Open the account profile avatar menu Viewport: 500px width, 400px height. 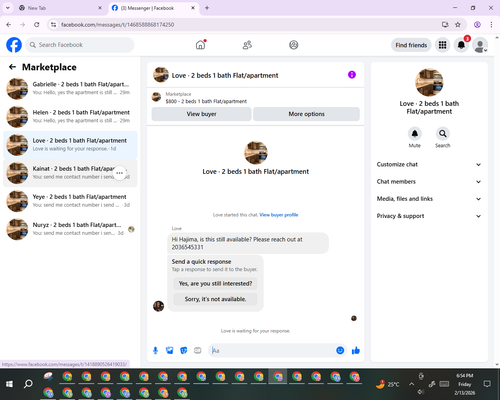(480, 45)
